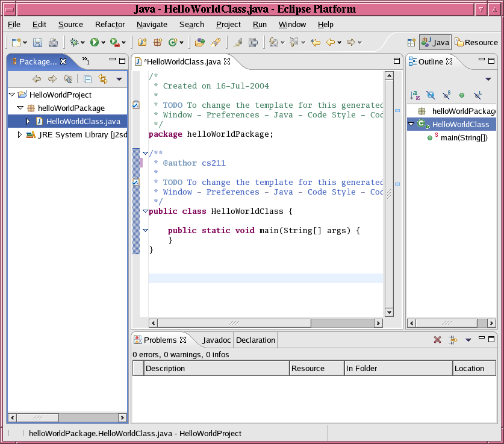
Task: Click the Save disk icon
Action: click(x=37, y=42)
